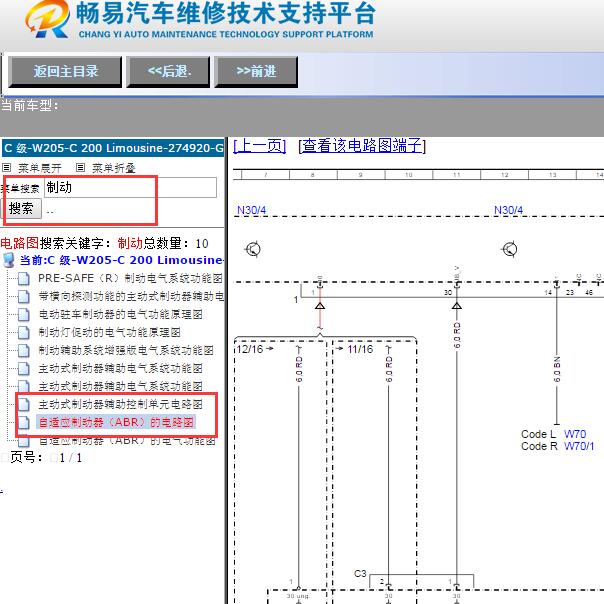
Task: Click the 菜单折叠 icon
Action: pos(80,168)
